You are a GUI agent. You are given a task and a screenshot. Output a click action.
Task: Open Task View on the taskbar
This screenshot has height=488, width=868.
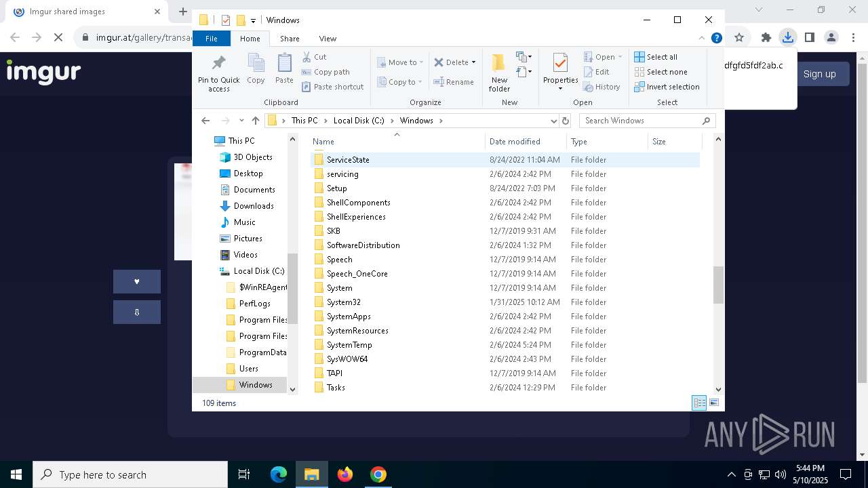(244, 474)
